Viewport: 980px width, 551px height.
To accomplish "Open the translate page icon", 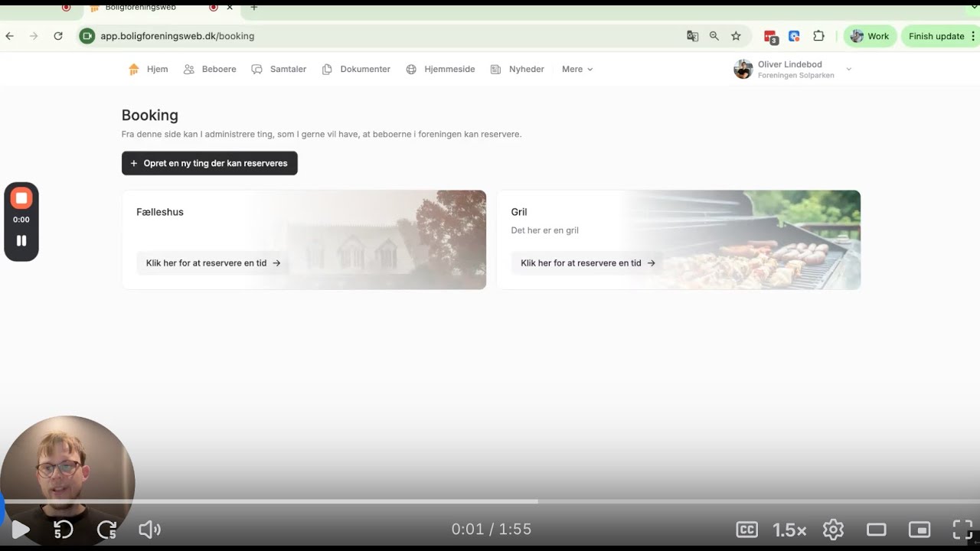I will click(x=692, y=36).
